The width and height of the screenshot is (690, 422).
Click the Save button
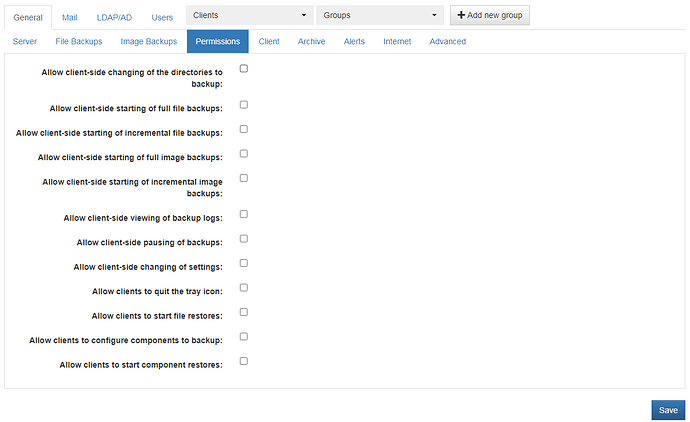(x=668, y=410)
